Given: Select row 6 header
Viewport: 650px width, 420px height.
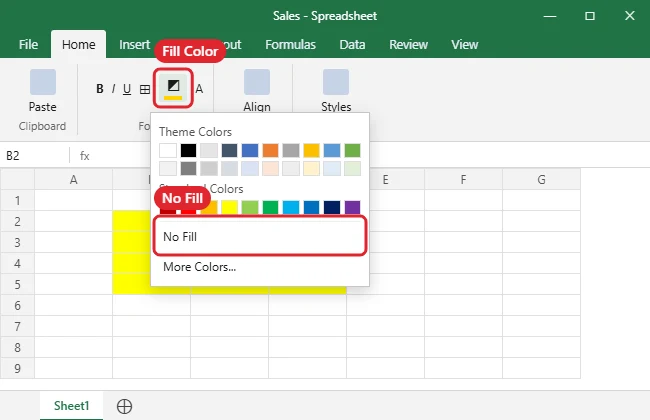Looking at the screenshot, I should coord(17,306).
